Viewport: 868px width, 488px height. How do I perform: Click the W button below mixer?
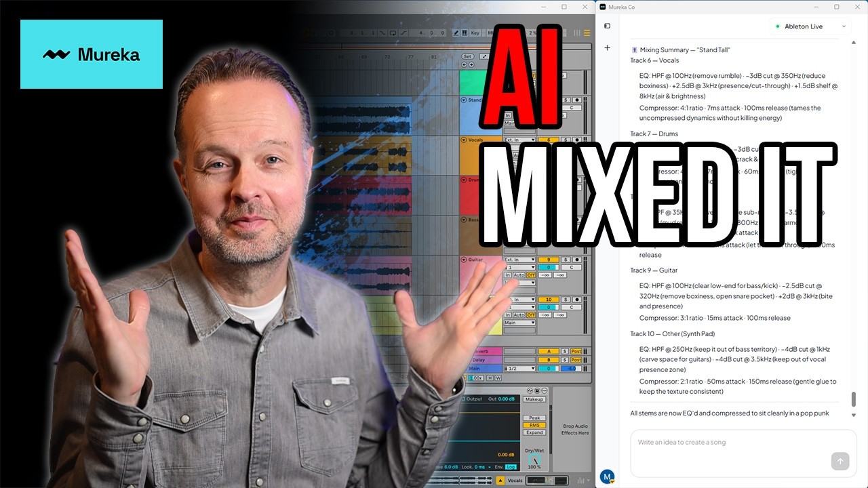(498, 378)
